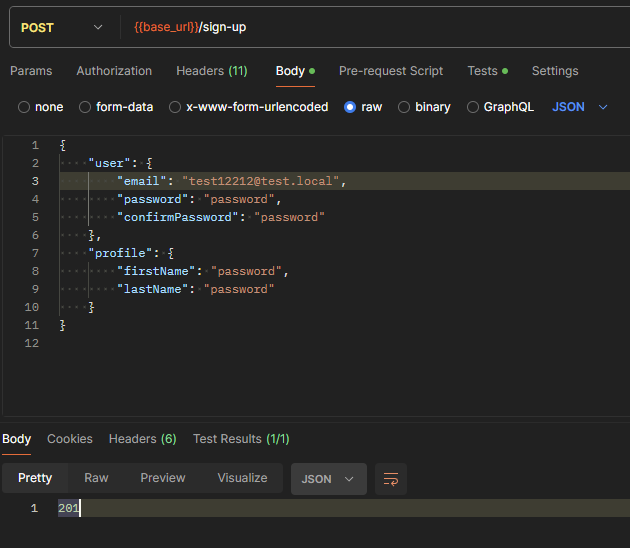Switch to the Tests tab

(x=488, y=71)
